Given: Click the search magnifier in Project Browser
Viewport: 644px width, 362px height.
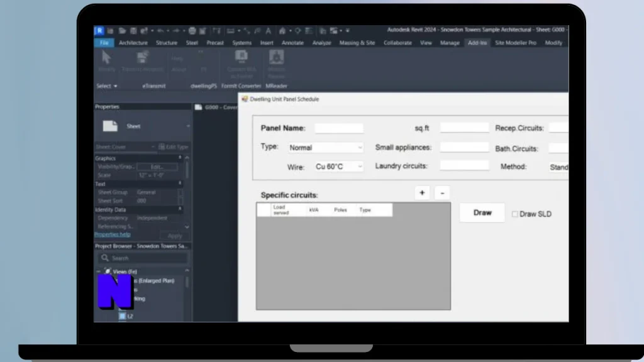Looking at the screenshot, I should [x=105, y=258].
